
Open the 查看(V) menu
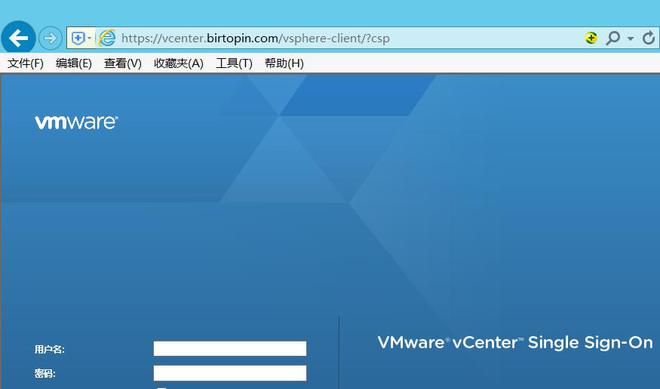click(122, 64)
